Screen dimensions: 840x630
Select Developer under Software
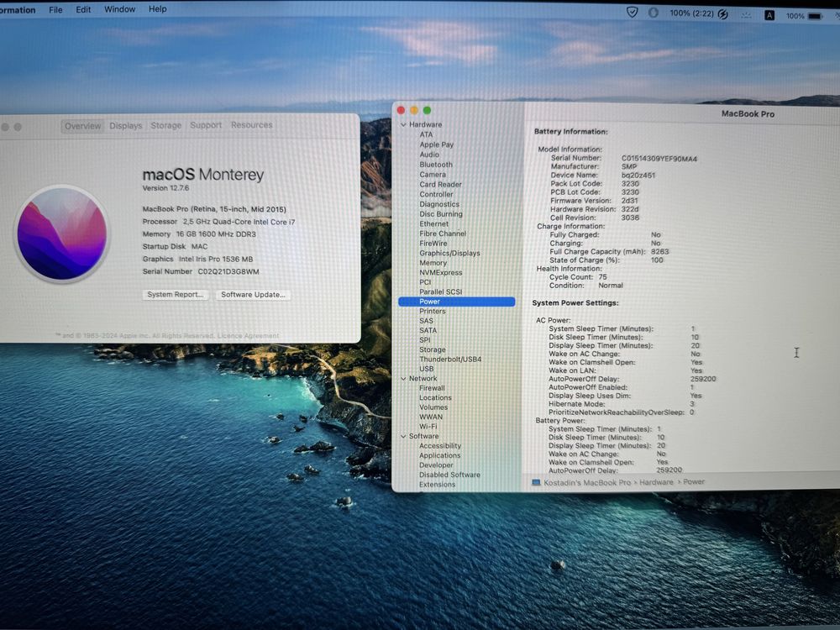[x=436, y=465]
